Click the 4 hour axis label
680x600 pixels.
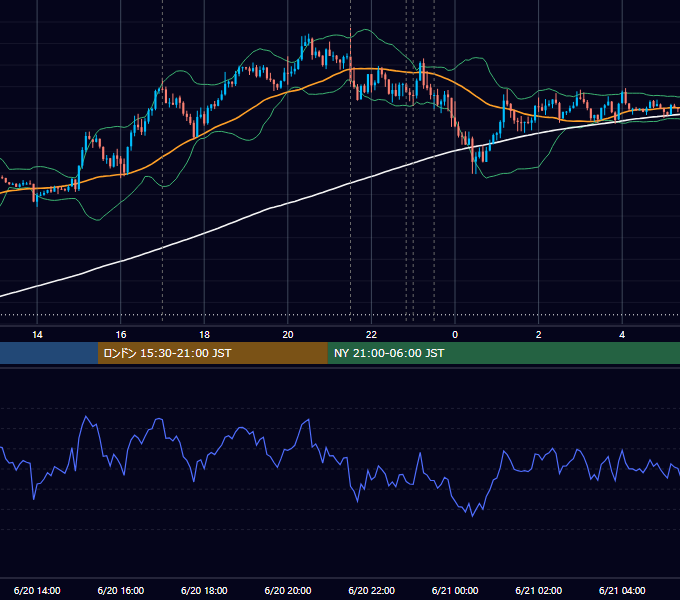pyautogui.click(x=622, y=335)
